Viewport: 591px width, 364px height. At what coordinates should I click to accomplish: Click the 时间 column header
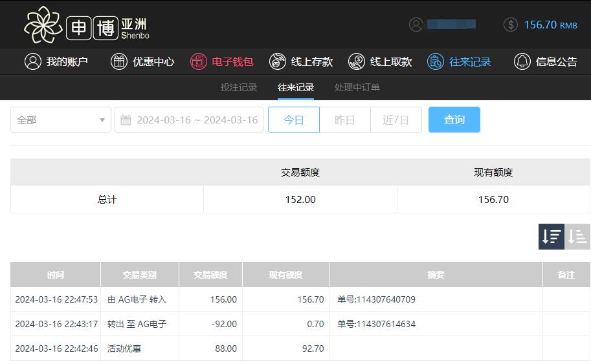pyautogui.click(x=56, y=275)
